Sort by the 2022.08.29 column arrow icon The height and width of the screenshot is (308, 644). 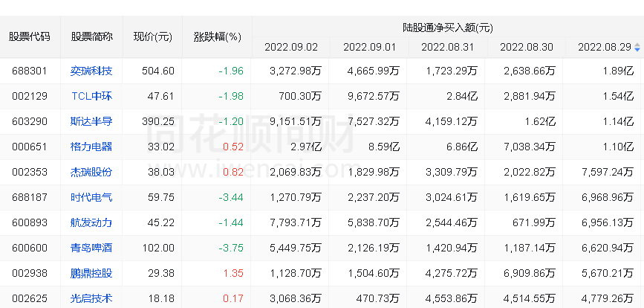(637, 47)
